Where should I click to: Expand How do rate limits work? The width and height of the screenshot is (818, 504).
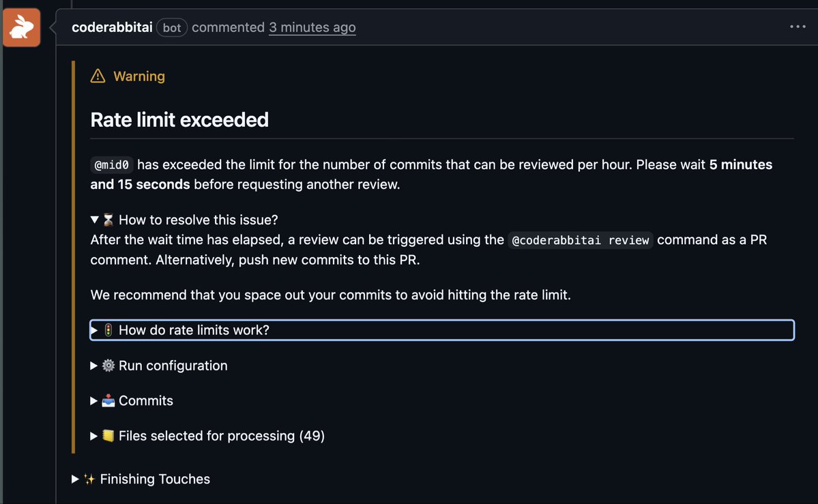(x=194, y=331)
